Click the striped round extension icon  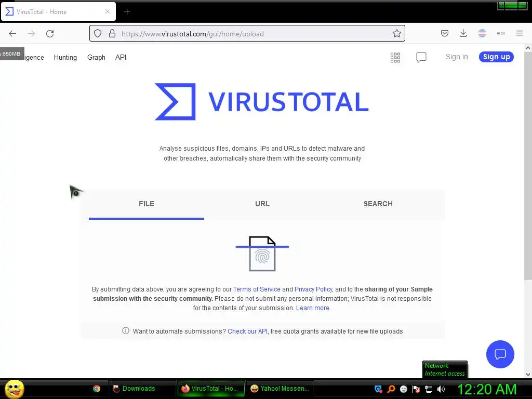click(x=482, y=33)
